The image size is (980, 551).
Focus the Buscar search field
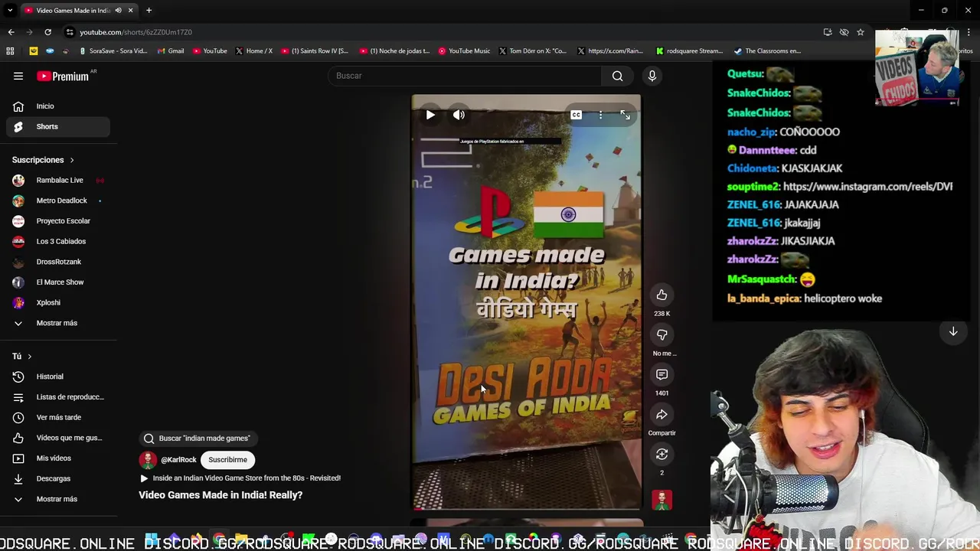(465, 76)
